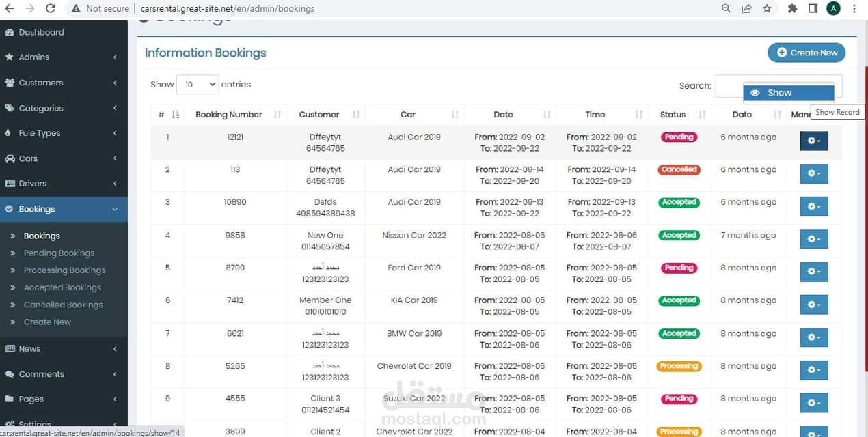Sort by Time column
868x437 pixels.
tap(602, 115)
